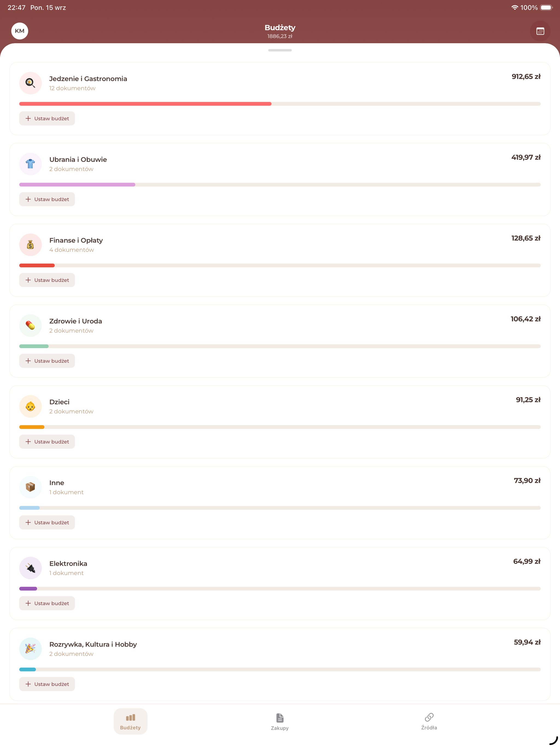The image size is (560, 747).
Task: Set budget for Jedzenie i Gastronomia
Action: [47, 119]
